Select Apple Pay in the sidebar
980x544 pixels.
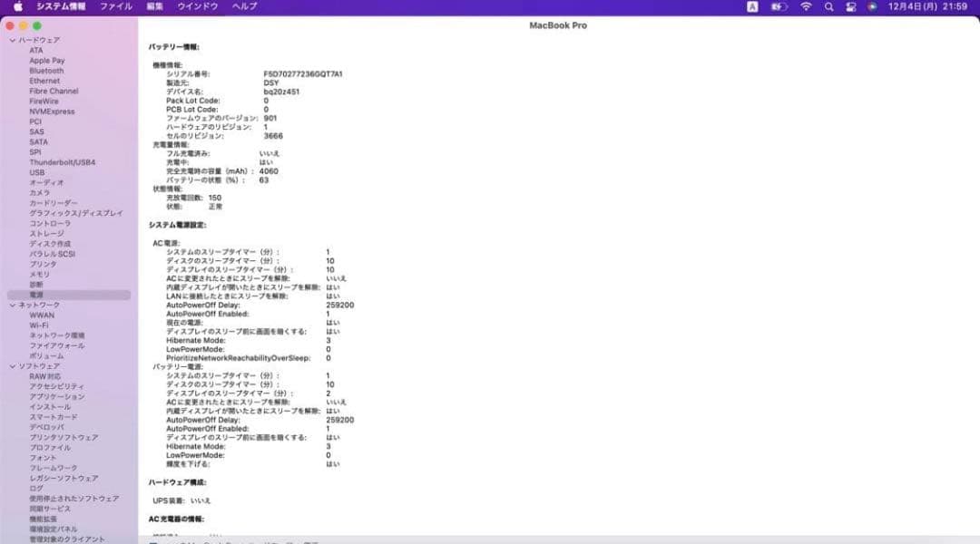pyautogui.click(x=47, y=61)
